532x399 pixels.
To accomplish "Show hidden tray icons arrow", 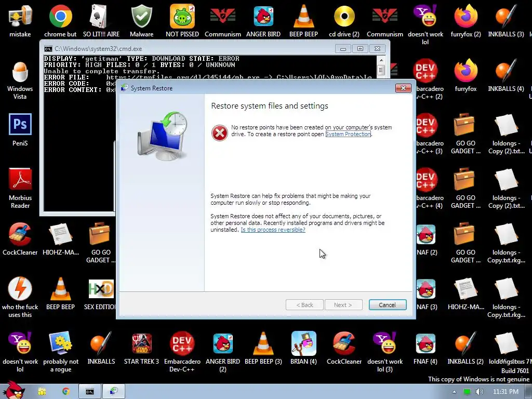I will tap(454, 392).
